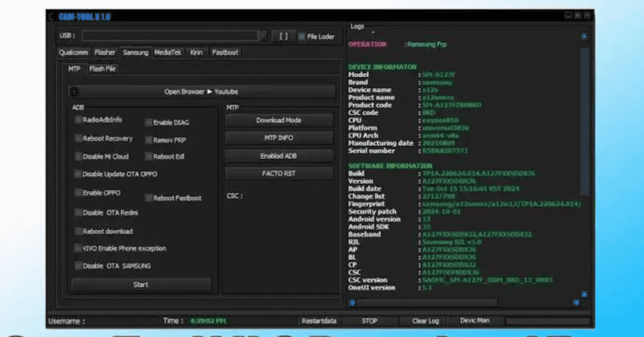Check the Reboot Fastboot option
This screenshot has width=644, height=337.
click(x=148, y=198)
